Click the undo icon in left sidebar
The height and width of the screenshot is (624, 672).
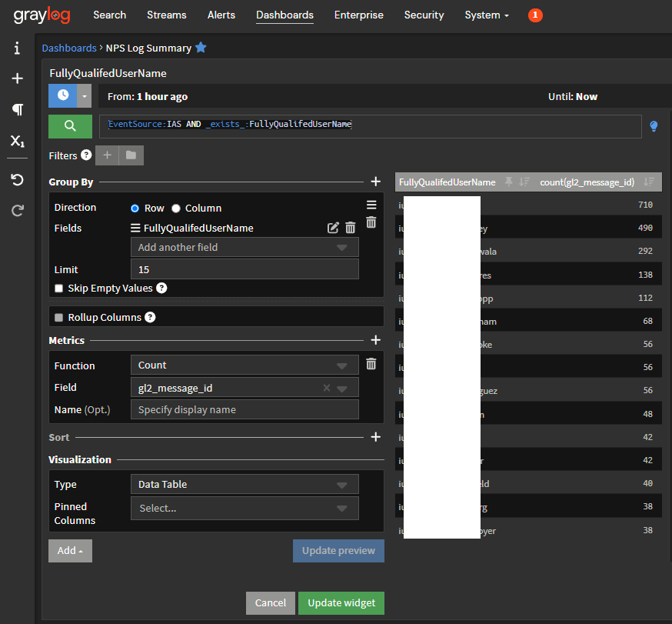(x=17, y=179)
